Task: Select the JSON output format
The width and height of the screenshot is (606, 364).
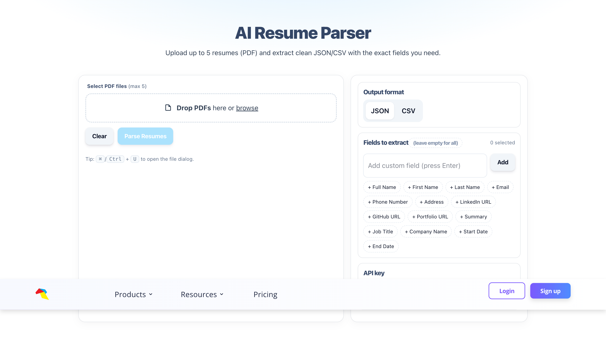Action: point(379,111)
